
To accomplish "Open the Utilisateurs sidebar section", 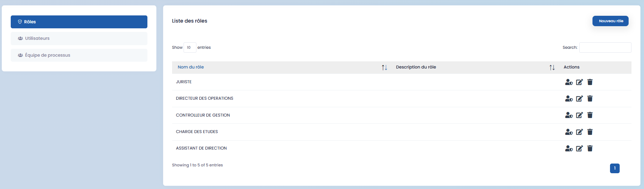I will 79,38.
